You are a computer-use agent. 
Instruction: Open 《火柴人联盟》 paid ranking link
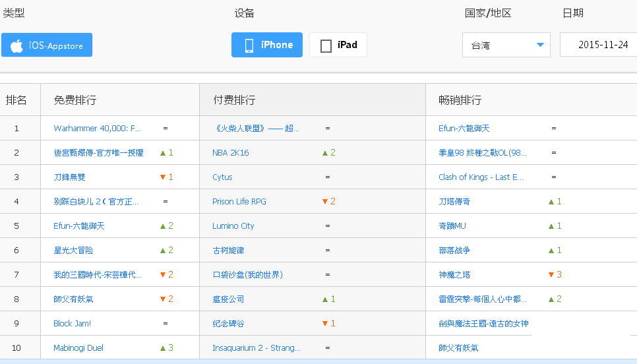coord(256,129)
